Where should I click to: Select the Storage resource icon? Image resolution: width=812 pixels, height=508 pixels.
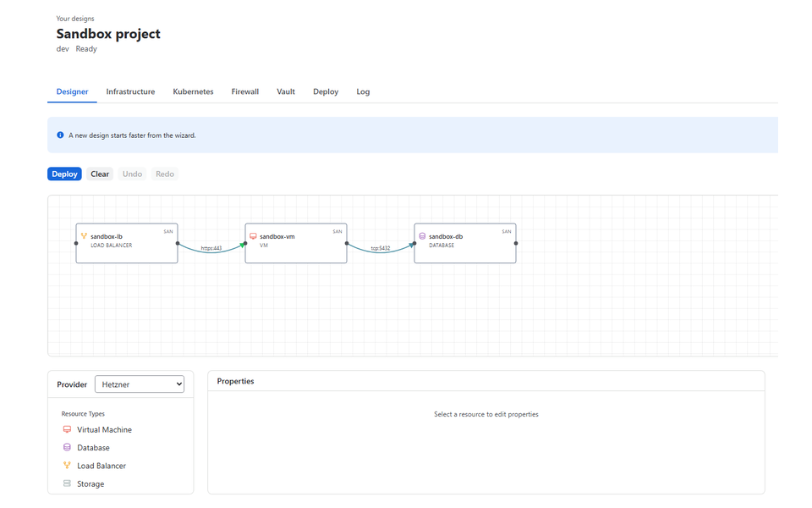67,483
